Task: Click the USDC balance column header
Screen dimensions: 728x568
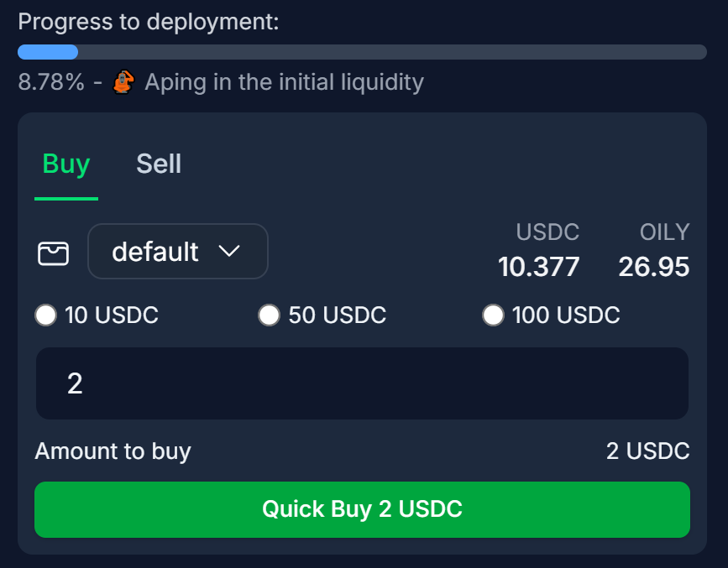Action: coord(547,232)
